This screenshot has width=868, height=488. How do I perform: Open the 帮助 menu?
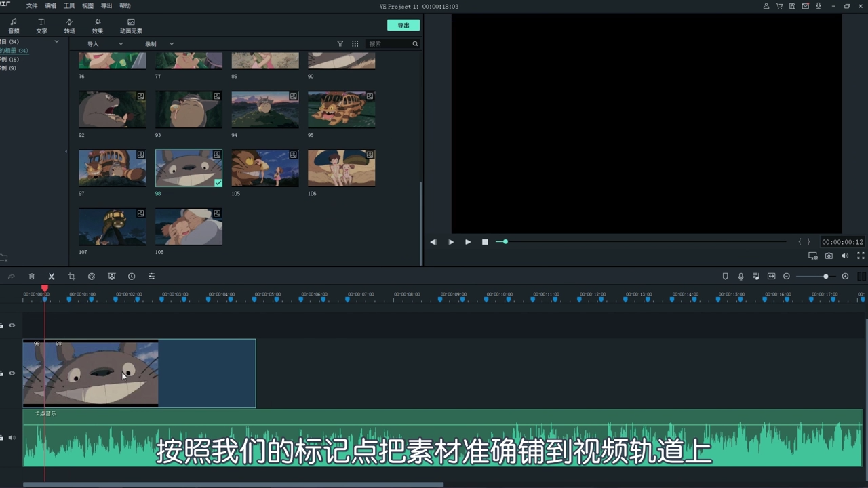(x=125, y=6)
